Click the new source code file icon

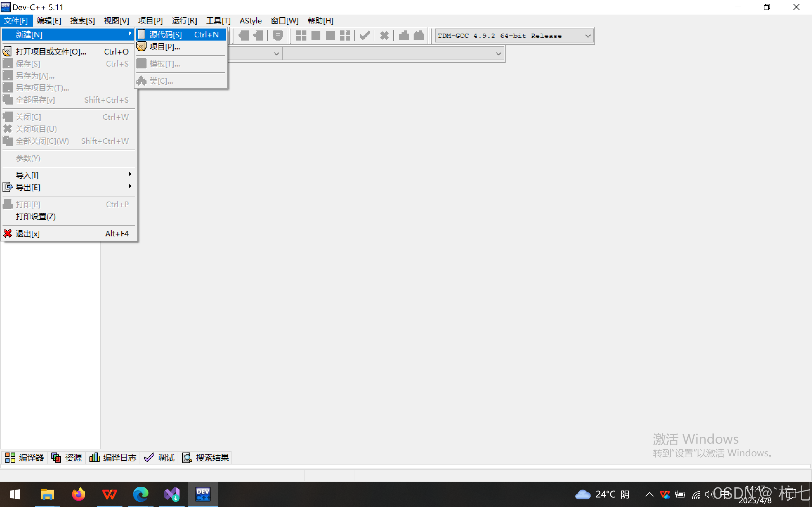[x=141, y=35]
